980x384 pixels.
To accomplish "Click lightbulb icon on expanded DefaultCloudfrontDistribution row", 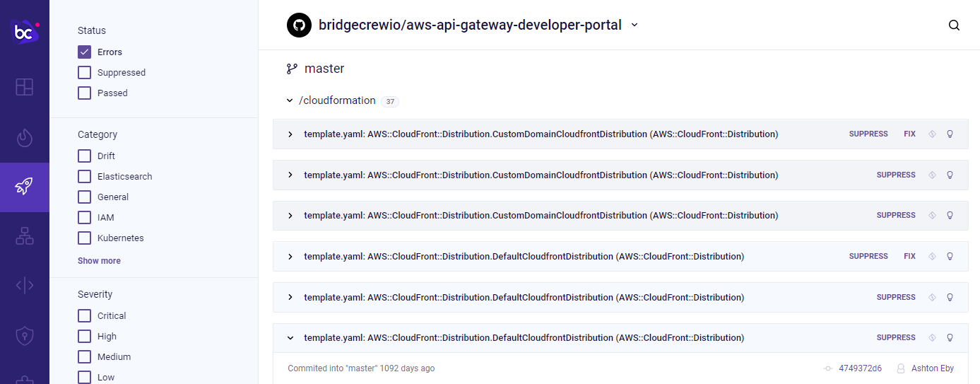I will click(950, 337).
